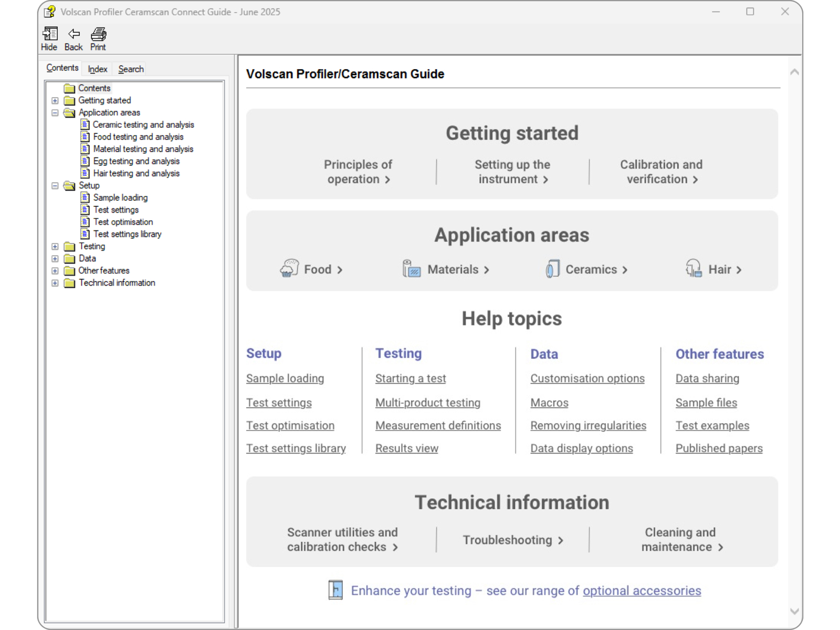Select Test settings in the contents tree

[116, 209]
